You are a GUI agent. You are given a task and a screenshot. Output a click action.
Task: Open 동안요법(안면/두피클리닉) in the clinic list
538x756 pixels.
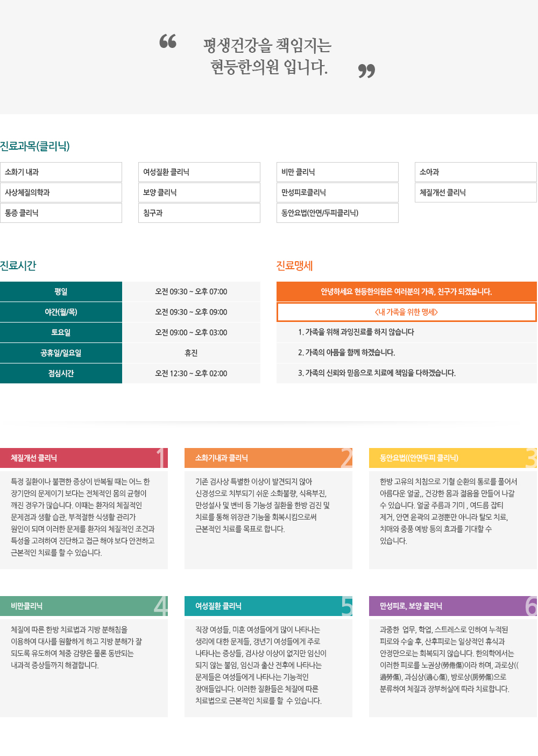(337, 213)
